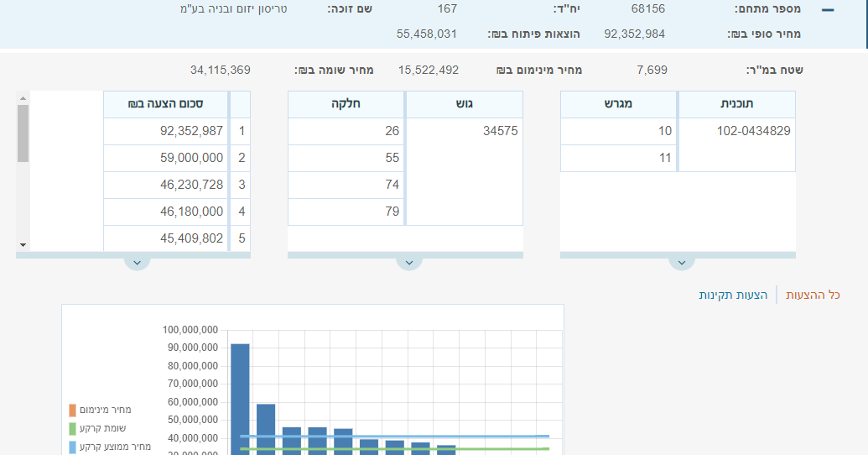The width and height of the screenshot is (868, 455).
Task: Click the גוש column header
Action: coord(464,104)
